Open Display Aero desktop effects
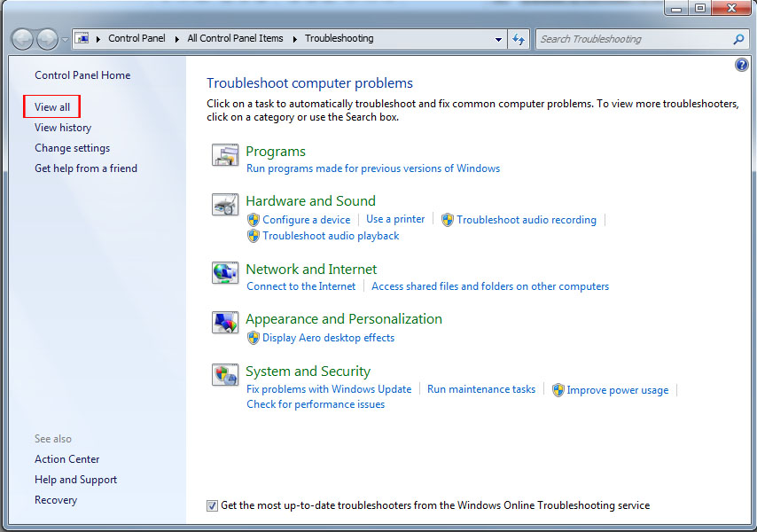The width and height of the screenshot is (757, 532). click(328, 338)
